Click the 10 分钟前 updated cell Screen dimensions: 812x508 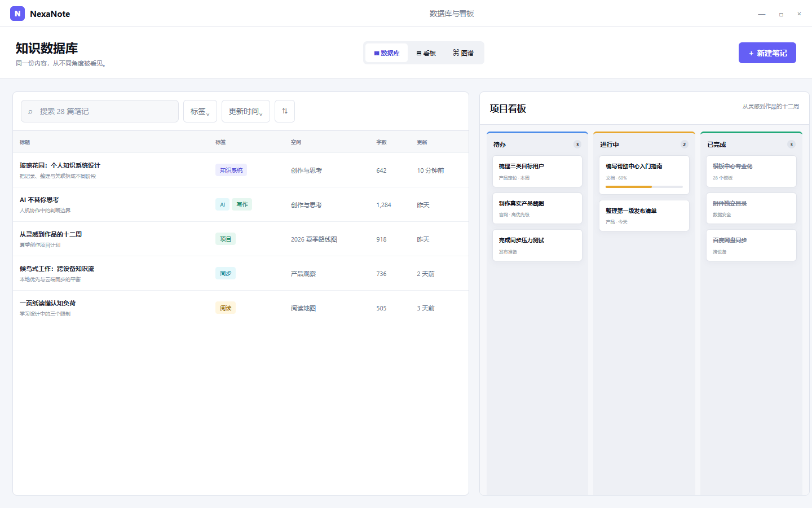[x=431, y=170]
